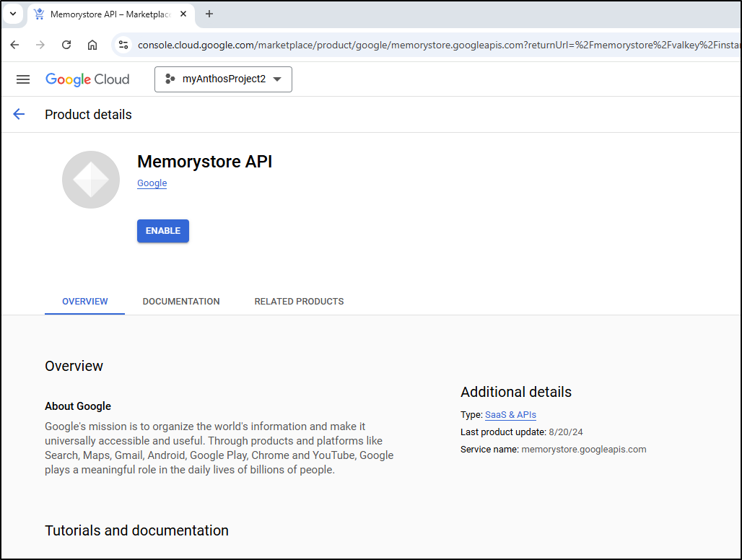The image size is (742, 560).
Task: Reload the current page
Action: point(66,45)
